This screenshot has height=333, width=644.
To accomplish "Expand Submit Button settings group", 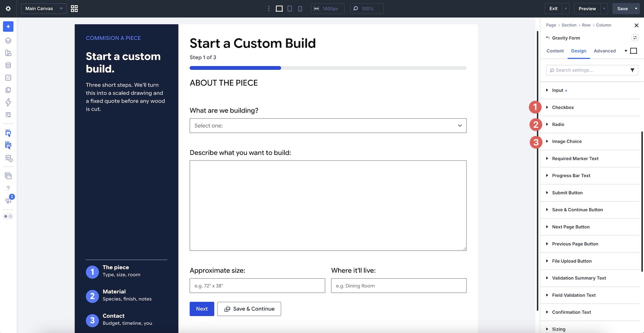I will pos(590,193).
